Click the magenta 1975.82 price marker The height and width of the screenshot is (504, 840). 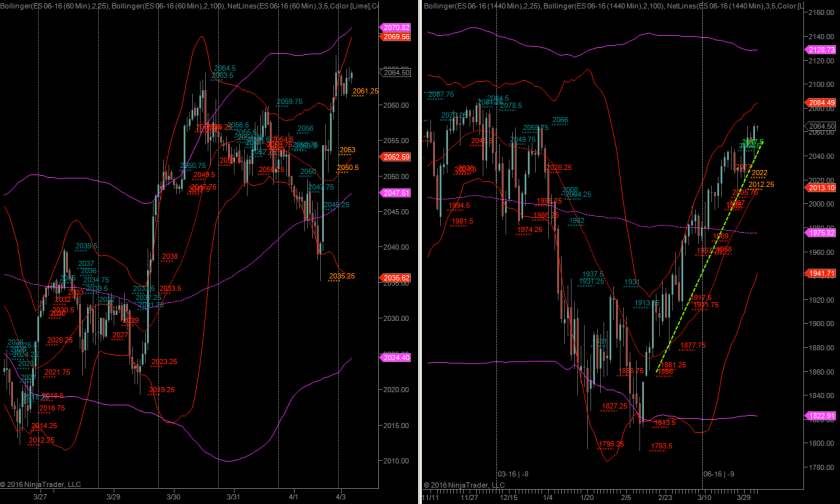tap(820, 232)
